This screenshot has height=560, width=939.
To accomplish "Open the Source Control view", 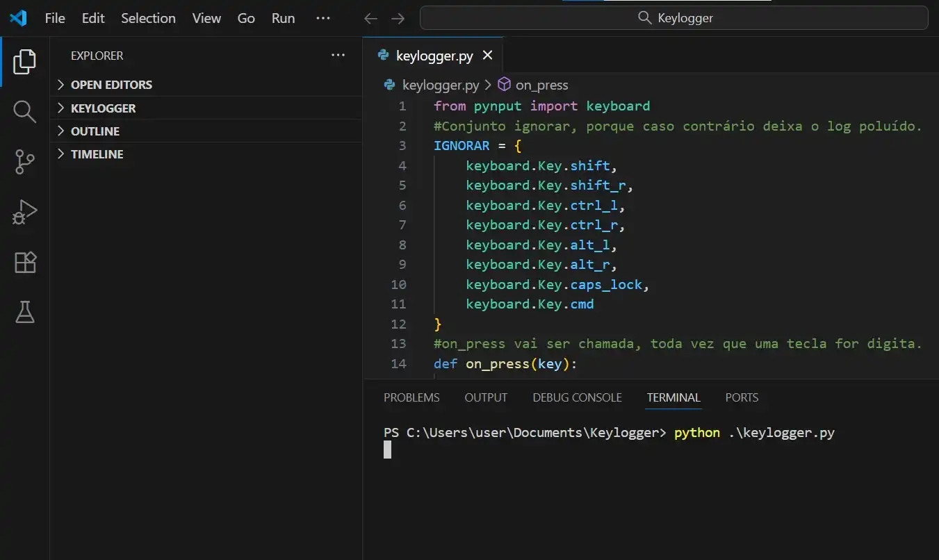I will pos(24,162).
